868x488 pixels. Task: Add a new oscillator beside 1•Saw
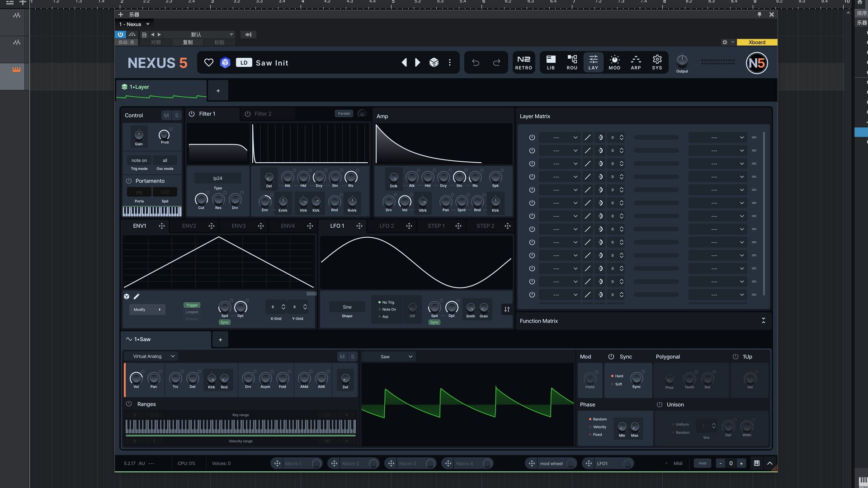point(220,340)
